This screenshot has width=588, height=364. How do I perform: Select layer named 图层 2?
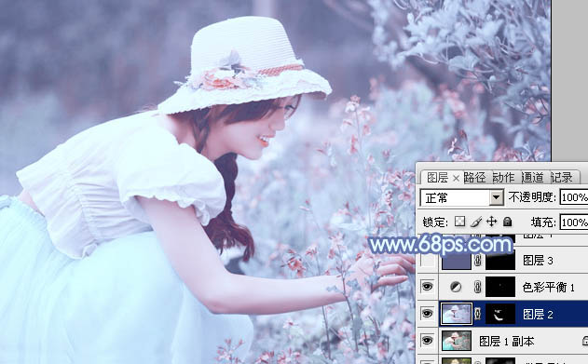point(538,314)
